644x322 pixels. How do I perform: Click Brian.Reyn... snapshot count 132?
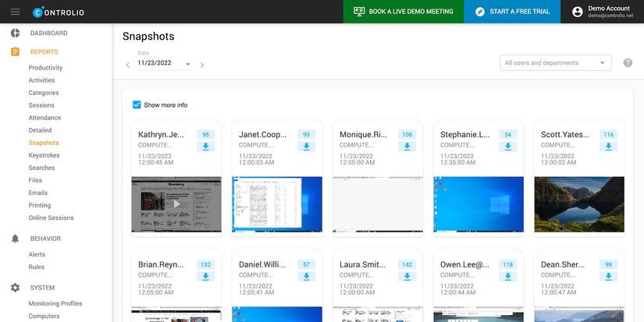coord(206,264)
